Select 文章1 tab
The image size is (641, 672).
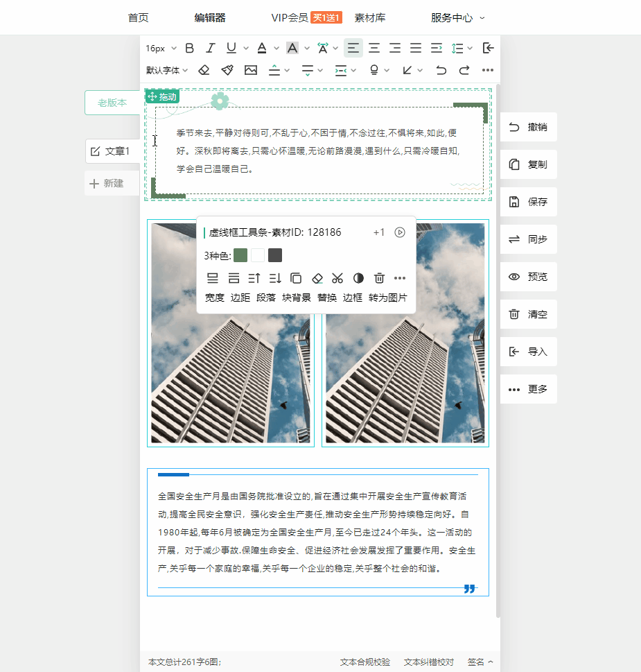click(112, 151)
